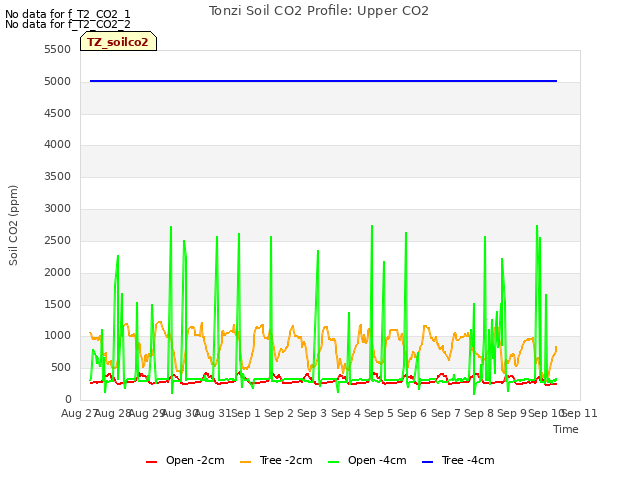Click the 3000 y-axis tick label
This screenshot has width=640, height=480.
click(x=58, y=209)
